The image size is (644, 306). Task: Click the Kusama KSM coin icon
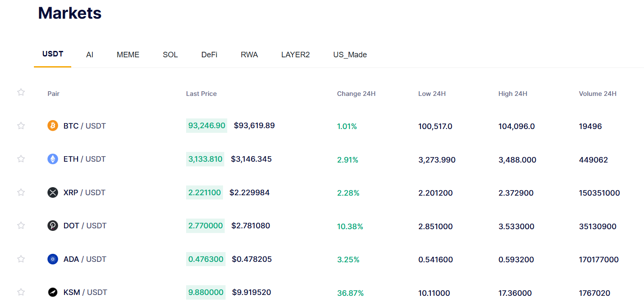coord(53,292)
